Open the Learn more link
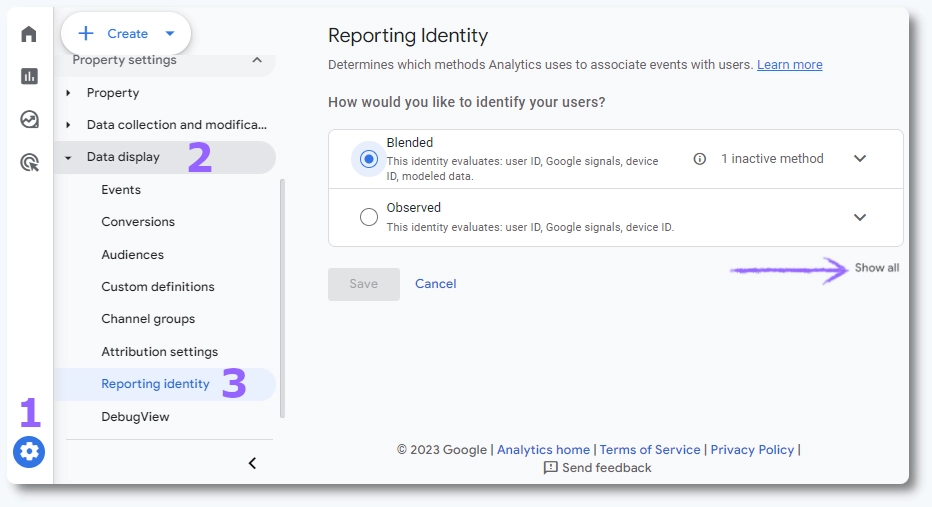This screenshot has width=932, height=507. 789,65
